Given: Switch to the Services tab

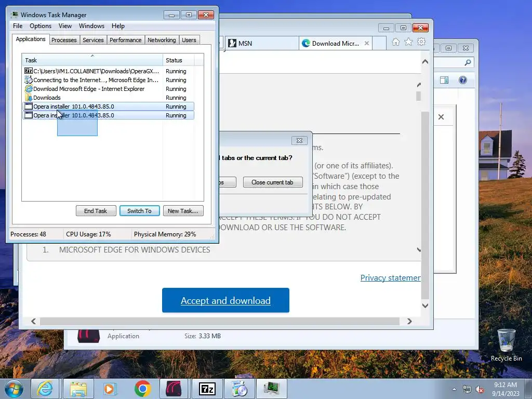Looking at the screenshot, I should click(93, 40).
